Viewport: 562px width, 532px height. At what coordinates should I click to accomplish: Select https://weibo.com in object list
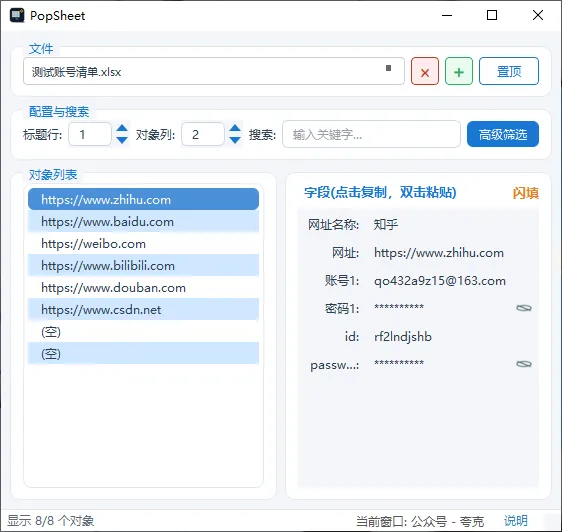pos(143,244)
